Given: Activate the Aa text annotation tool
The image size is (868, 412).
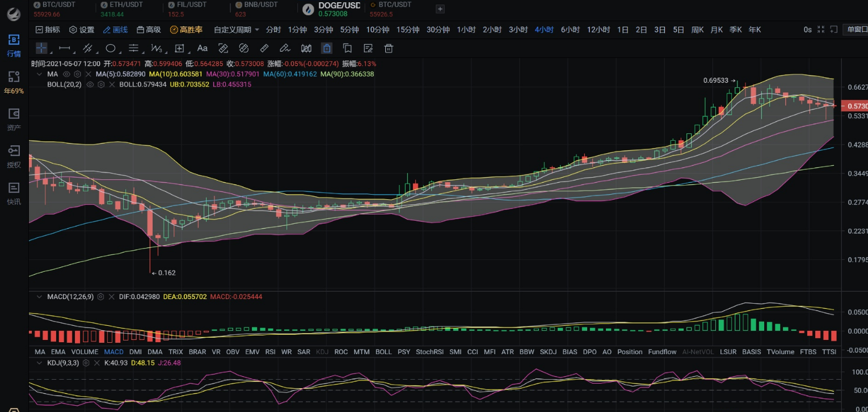Looking at the screenshot, I should tap(202, 48).
